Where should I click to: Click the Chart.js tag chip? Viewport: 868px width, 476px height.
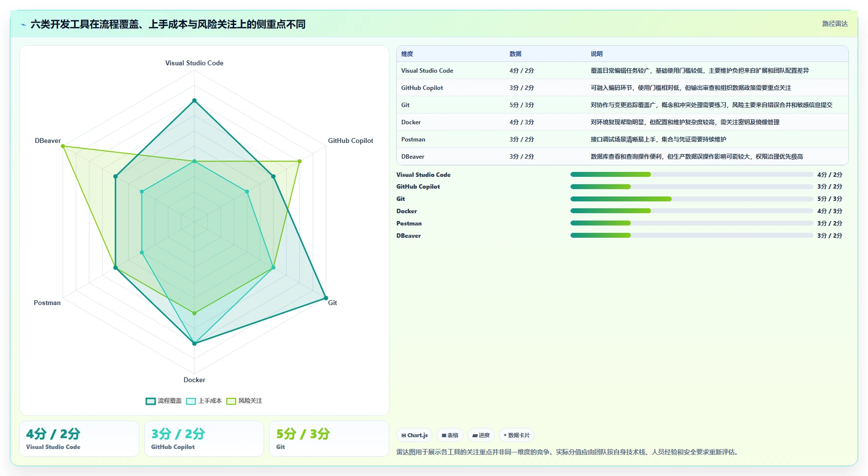[x=414, y=435]
